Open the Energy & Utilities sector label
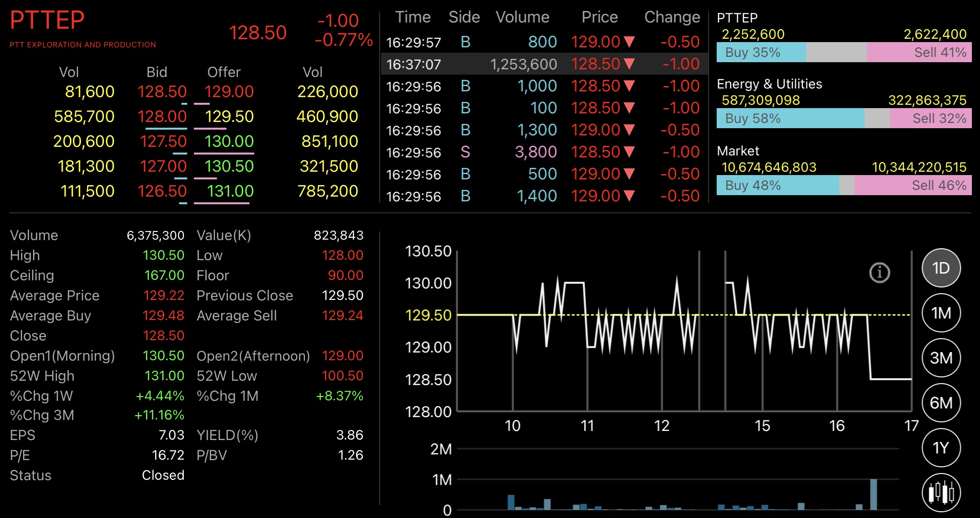 (x=769, y=84)
